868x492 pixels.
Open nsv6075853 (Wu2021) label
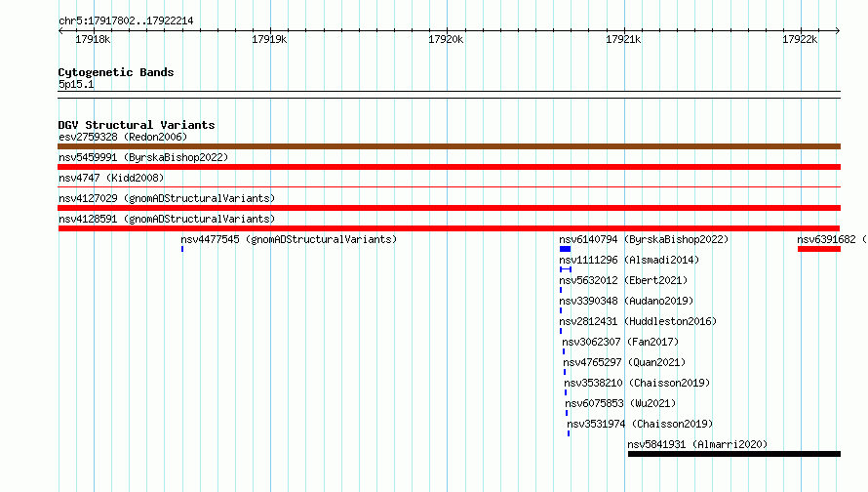coord(620,403)
